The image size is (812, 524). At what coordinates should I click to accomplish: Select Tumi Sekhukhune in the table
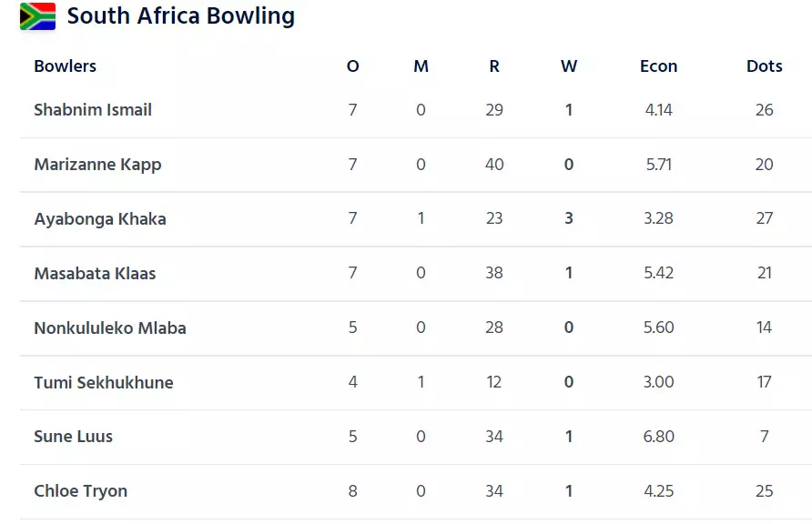pos(104,383)
